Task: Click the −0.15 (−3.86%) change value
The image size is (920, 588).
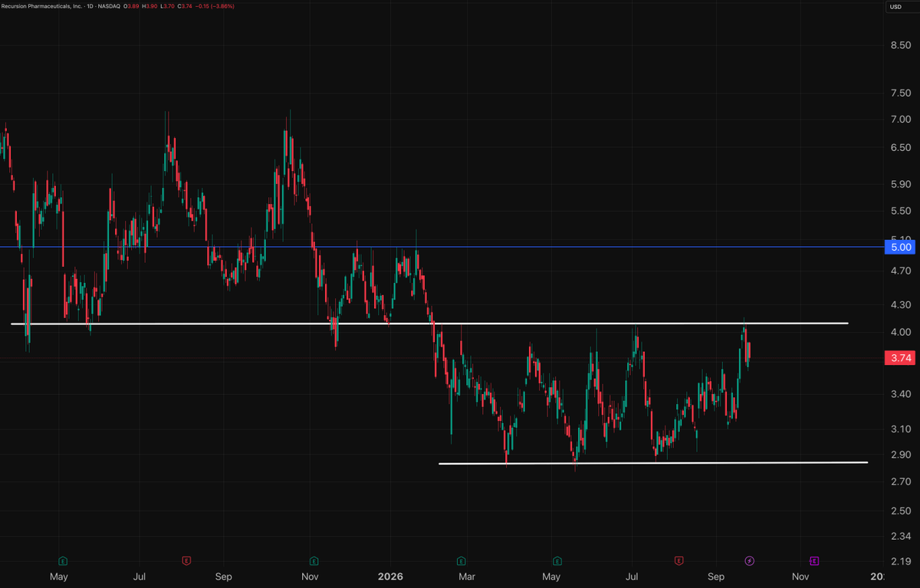Action: pos(216,6)
